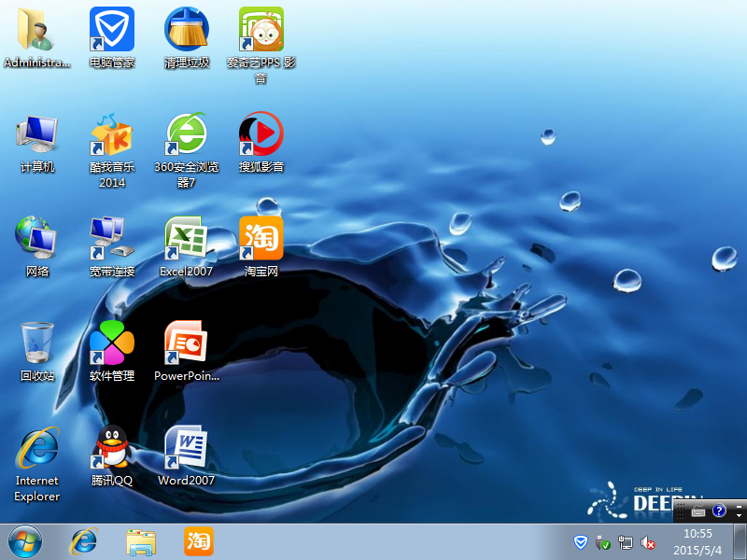Launch Internet Explorer from the taskbar
Screen dimensions: 747x560
coord(84,542)
